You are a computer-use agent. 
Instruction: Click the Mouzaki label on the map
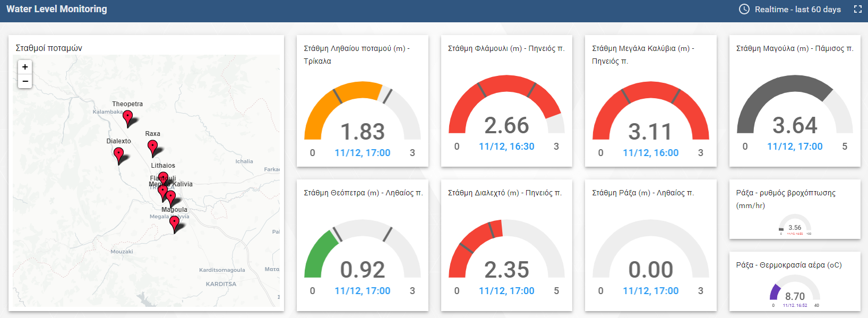pos(122,252)
